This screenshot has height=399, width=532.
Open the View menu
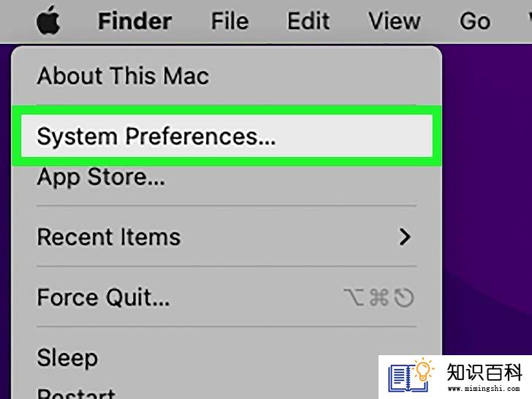click(x=395, y=21)
